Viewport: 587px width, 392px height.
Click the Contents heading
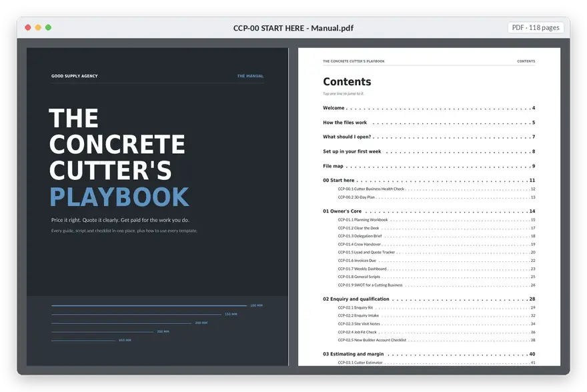point(347,81)
